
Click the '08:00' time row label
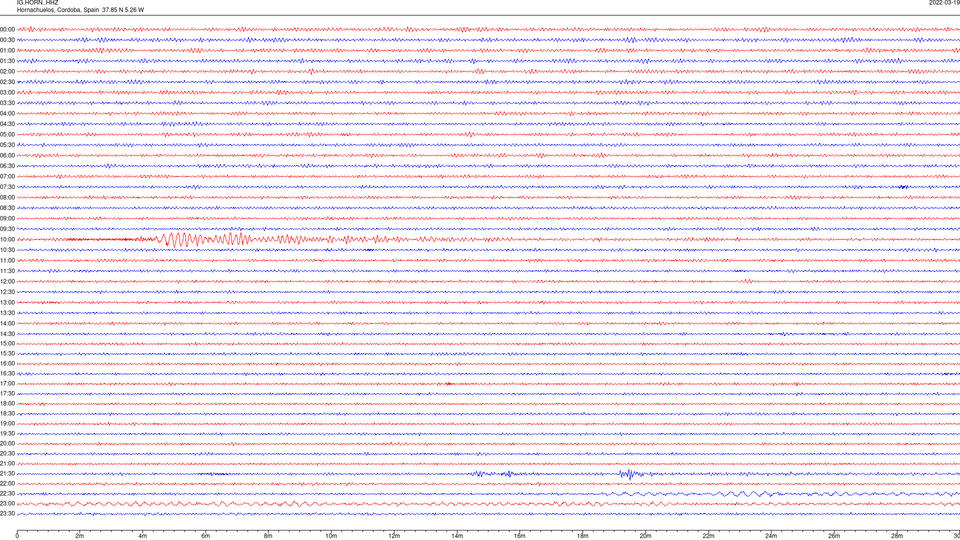click(7, 198)
